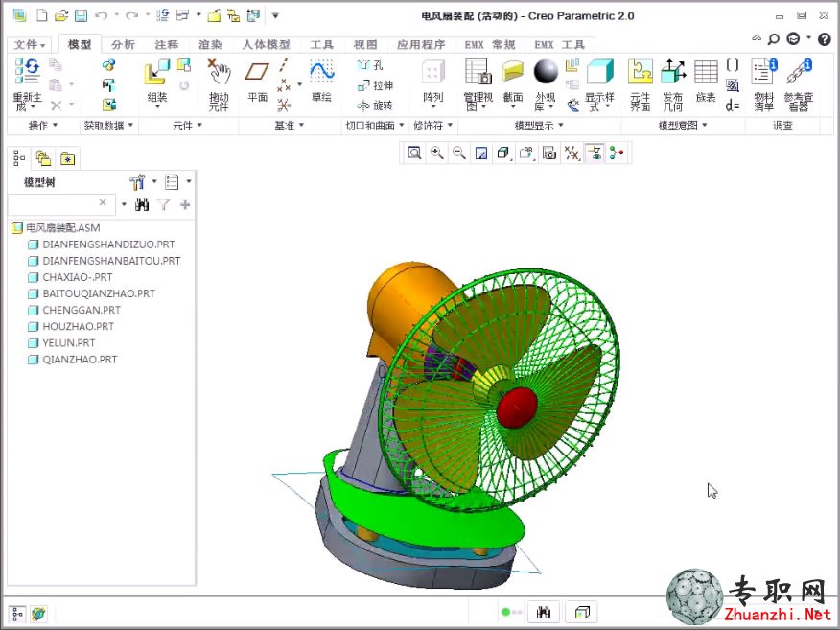This screenshot has width=840, height=630.
Task: Select the 孔 hole tool
Action: click(370, 65)
